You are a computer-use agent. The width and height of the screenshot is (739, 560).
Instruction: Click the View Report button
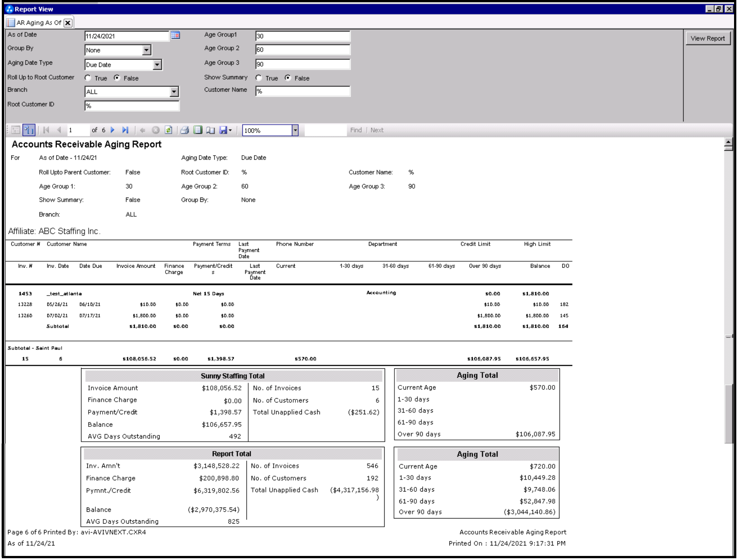click(708, 38)
